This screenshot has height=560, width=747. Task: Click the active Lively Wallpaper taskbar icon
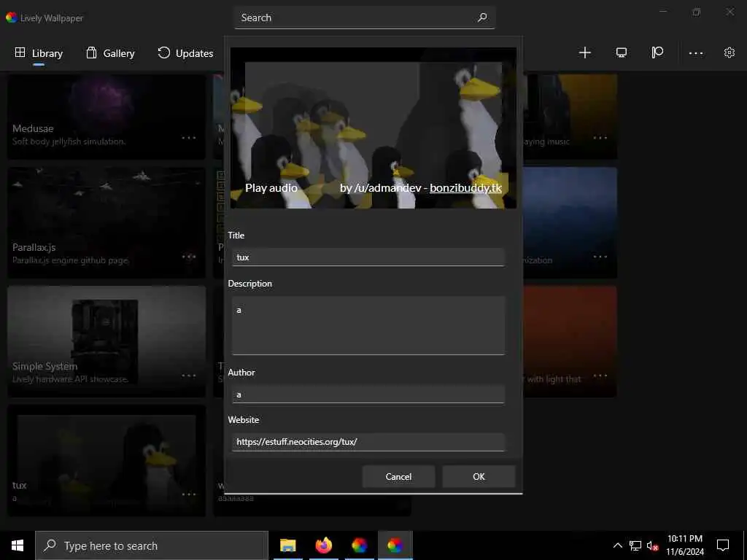395,545
